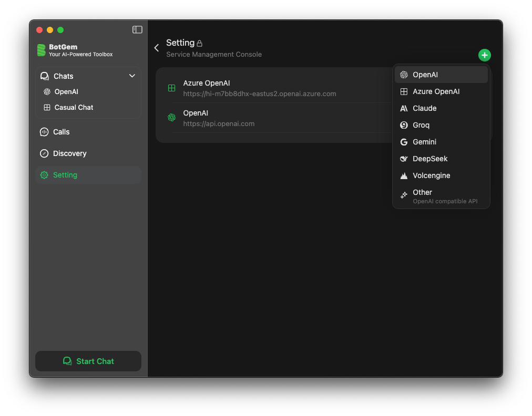Click the Claude Anthropic logo icon
Viewport: 532px width, 416px height.
tap(404, 109)
